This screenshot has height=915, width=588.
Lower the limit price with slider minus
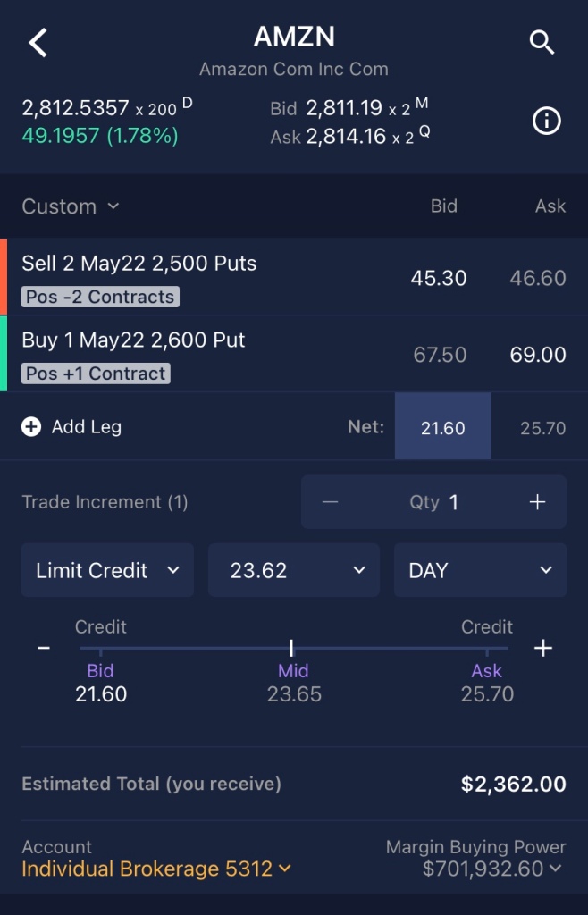(44, 648)
